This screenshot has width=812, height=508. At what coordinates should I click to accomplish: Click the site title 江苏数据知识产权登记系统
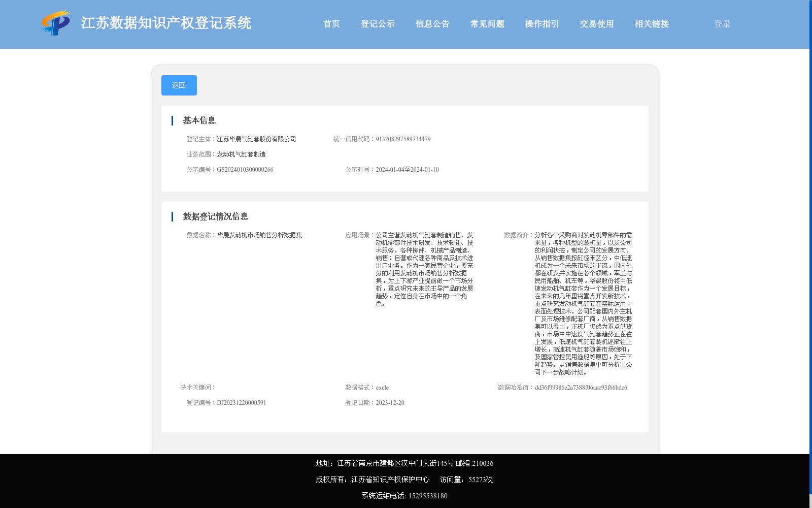(x=166, y=23)
